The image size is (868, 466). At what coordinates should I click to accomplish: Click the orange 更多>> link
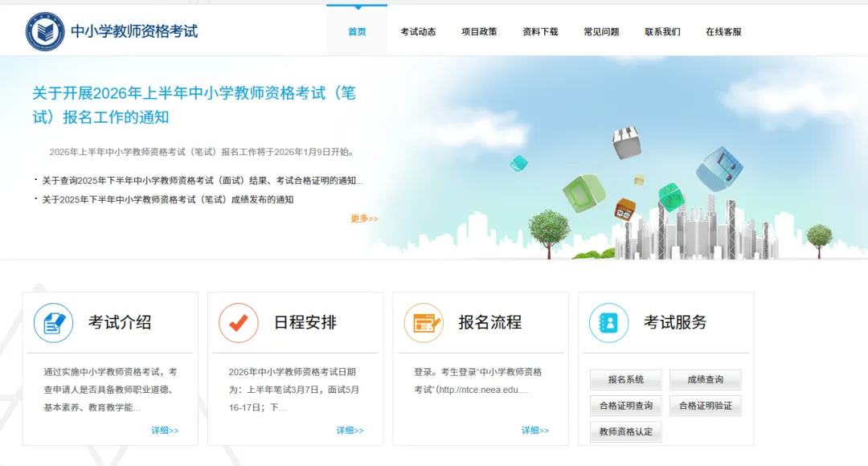click(x=364, y=219)
